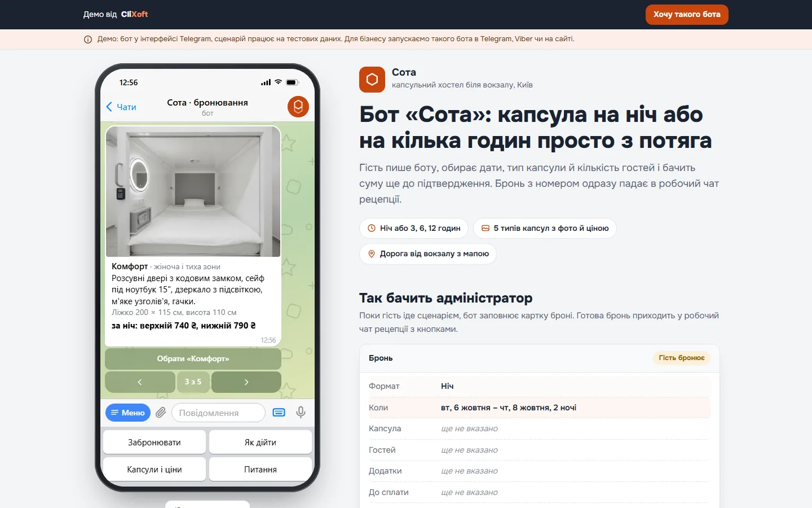Show previous capsule with left arrow
This screenshot has height=508, width=812.
[140, 382]
